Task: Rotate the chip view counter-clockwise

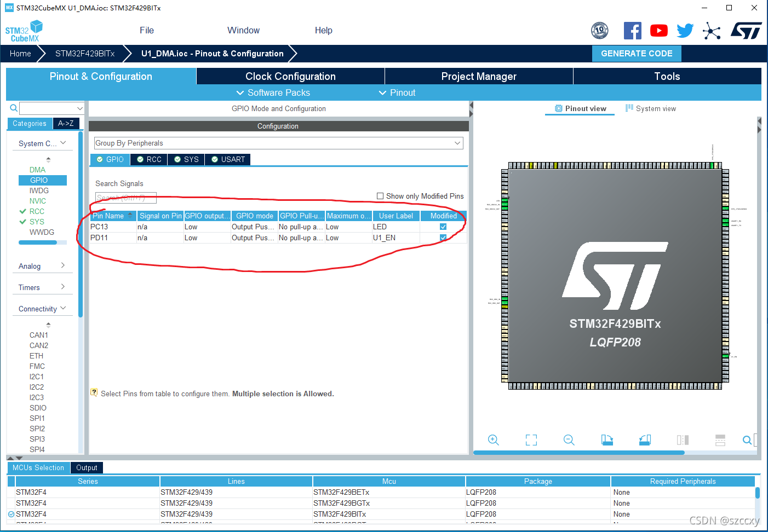Action: tap(645, 440)
